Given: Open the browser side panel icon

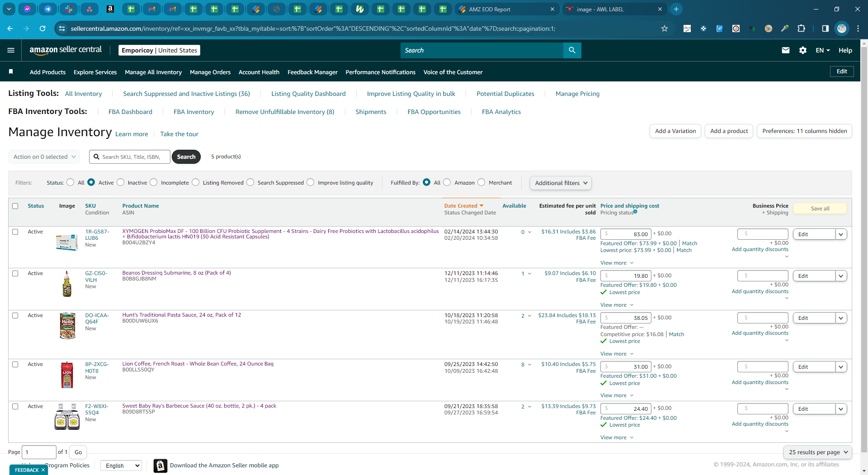Looking at the screenshot, I should coord(826,28).
